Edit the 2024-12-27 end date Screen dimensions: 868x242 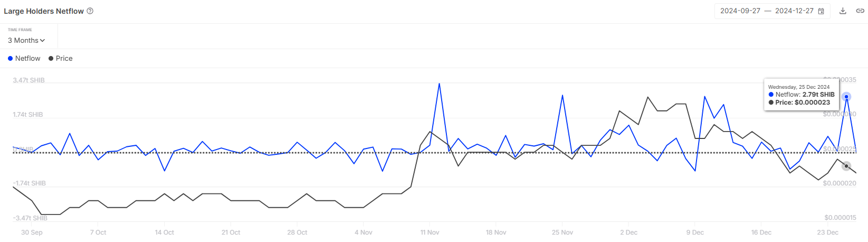click(x=794, y=11)
